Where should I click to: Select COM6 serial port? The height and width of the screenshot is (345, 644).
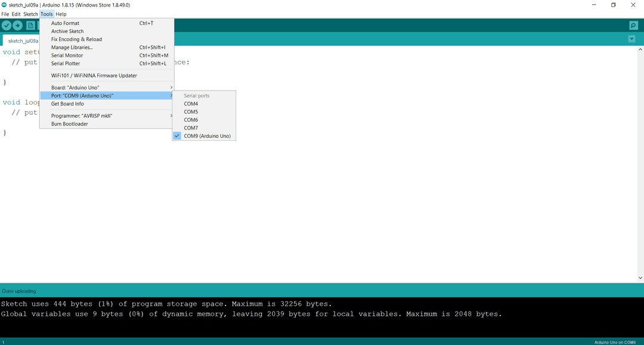click(204, 119)
